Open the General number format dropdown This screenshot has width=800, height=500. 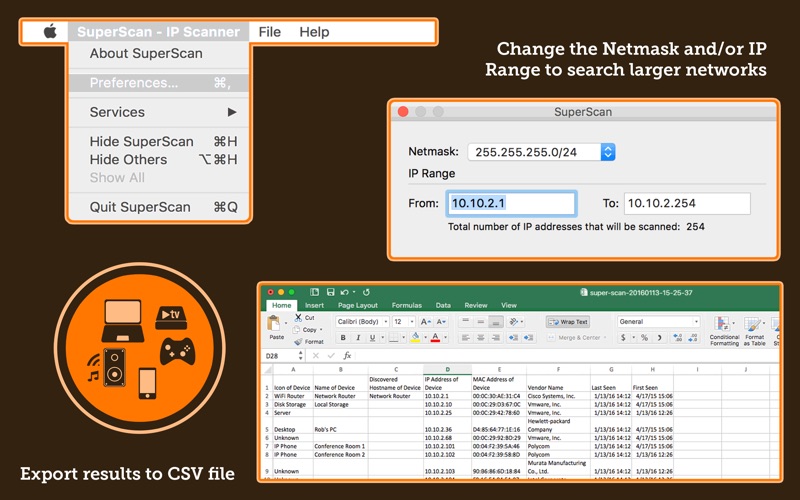pyautogui.click(x=658, y=322)
